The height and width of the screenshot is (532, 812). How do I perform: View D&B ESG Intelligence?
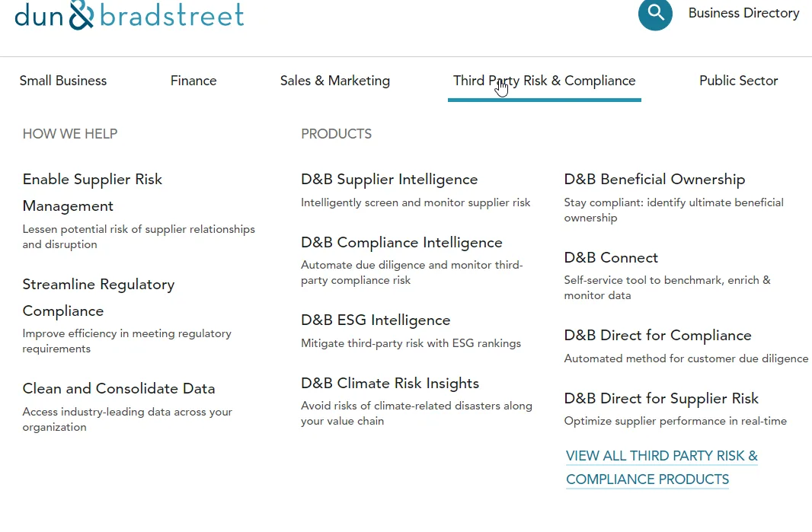[x=376, y=320]
